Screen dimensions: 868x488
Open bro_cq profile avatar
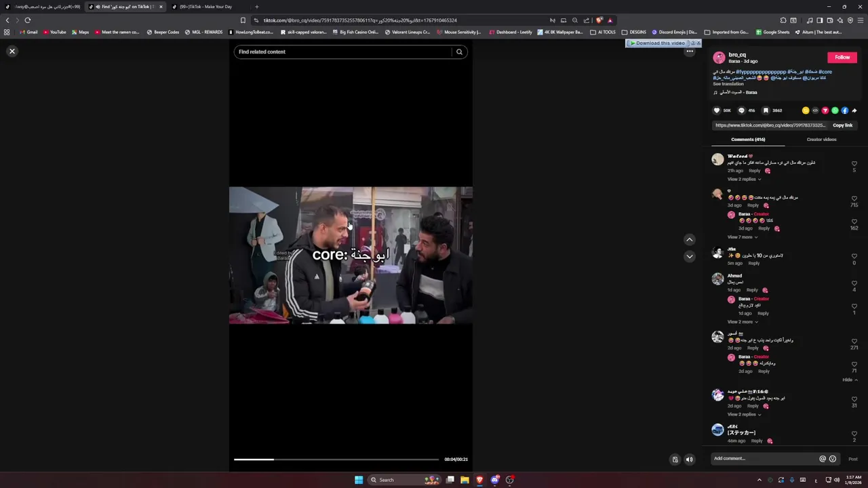tap(719, 58)
